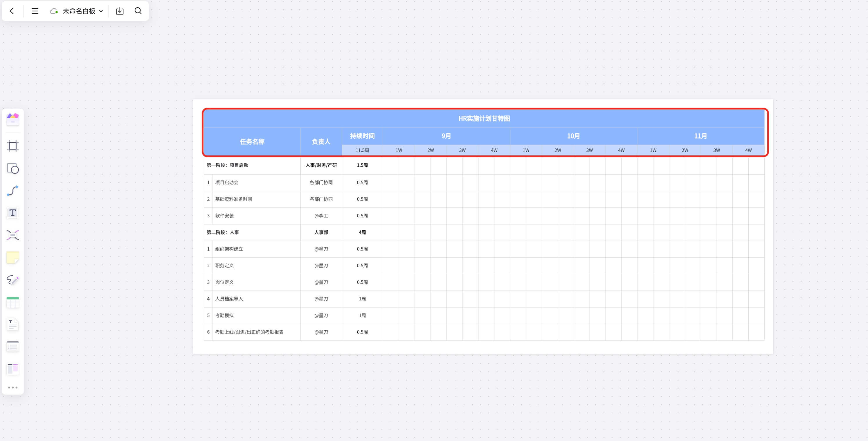The image size is (868, 441).
Task: Select the 考勤模拟 task cell
Action: pos(256,315)
